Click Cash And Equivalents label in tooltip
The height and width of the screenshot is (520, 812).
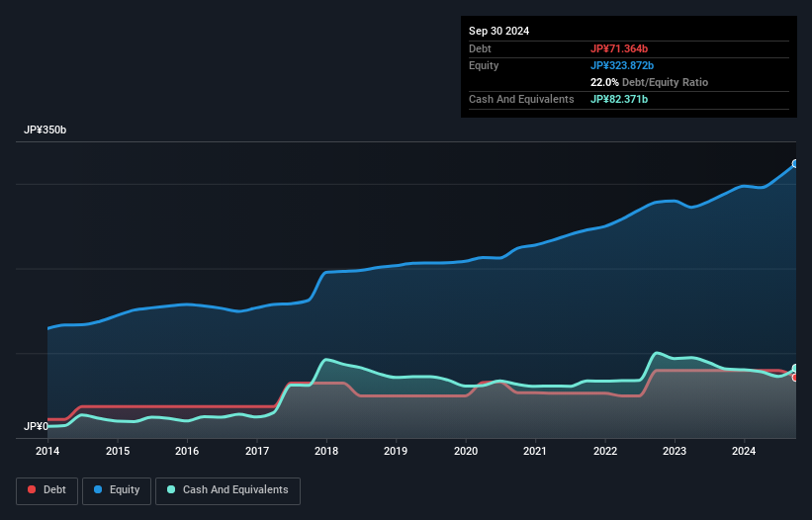point(521,99)
